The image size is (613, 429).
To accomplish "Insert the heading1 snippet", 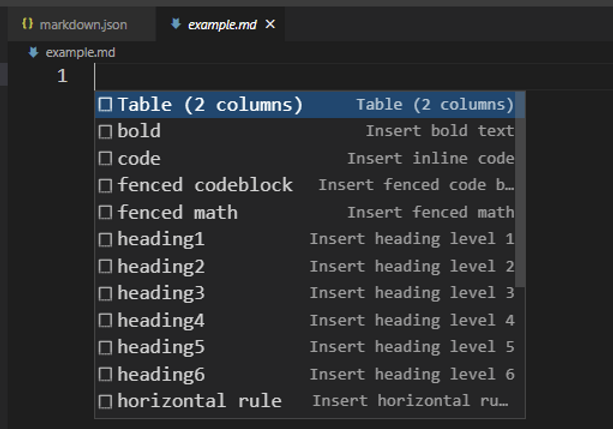I will [x=161, y=239].
